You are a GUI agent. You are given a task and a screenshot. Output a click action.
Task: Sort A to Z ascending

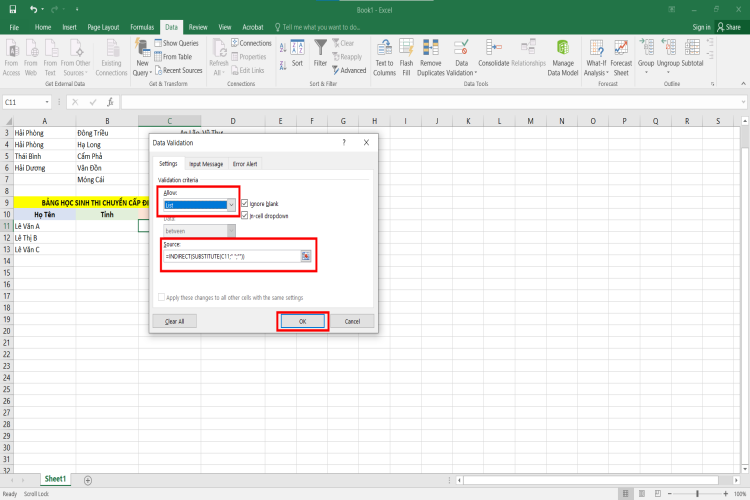283,48
